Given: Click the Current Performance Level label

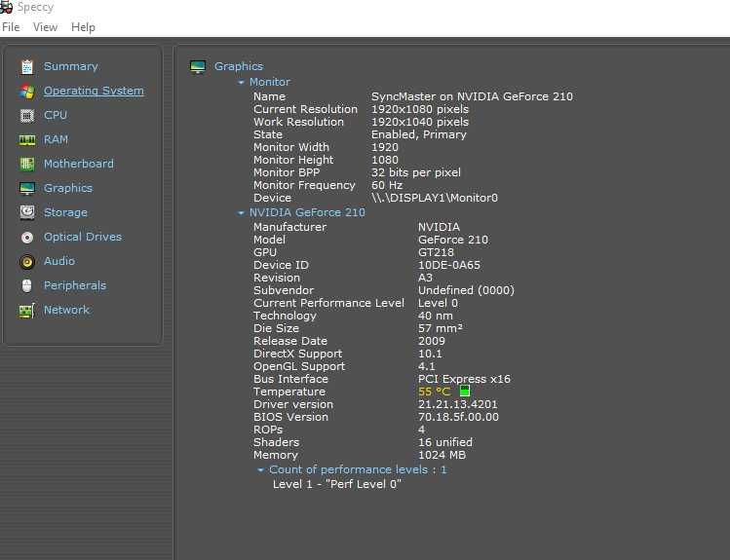Looking at the screenshot, I should point(328,303).
